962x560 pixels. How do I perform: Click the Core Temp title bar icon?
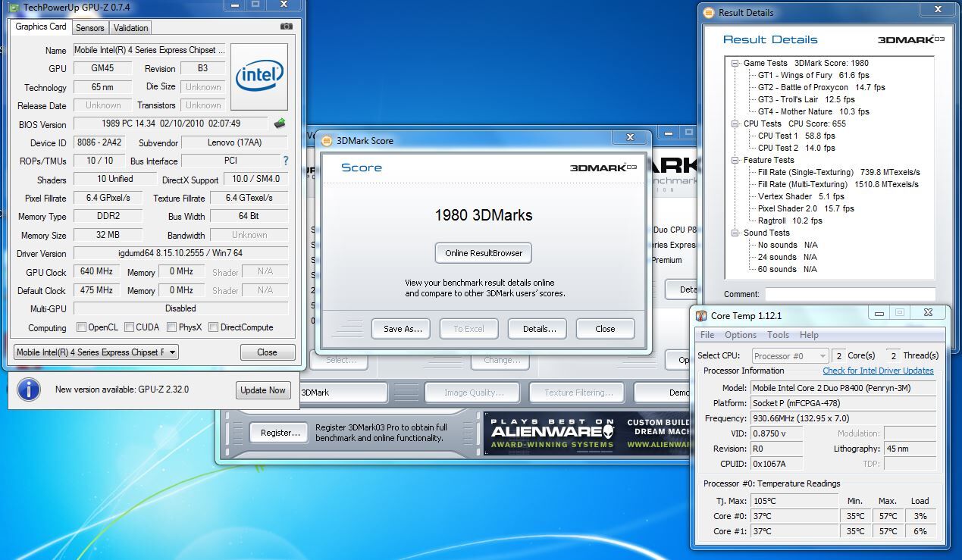click(702, 315)
